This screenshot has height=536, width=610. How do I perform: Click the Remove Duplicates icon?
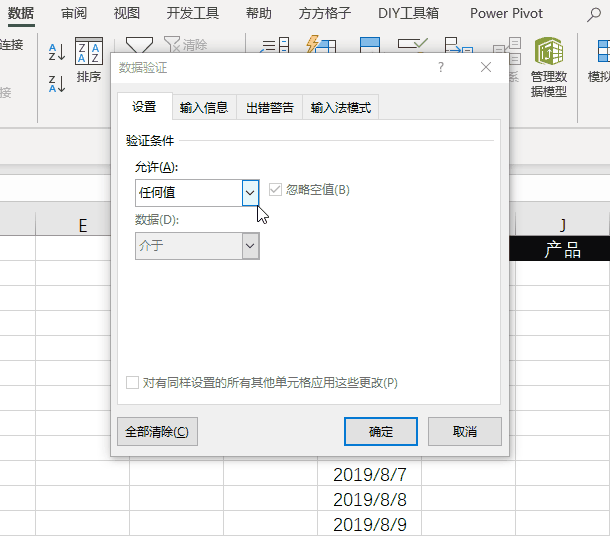click(370, 45)
